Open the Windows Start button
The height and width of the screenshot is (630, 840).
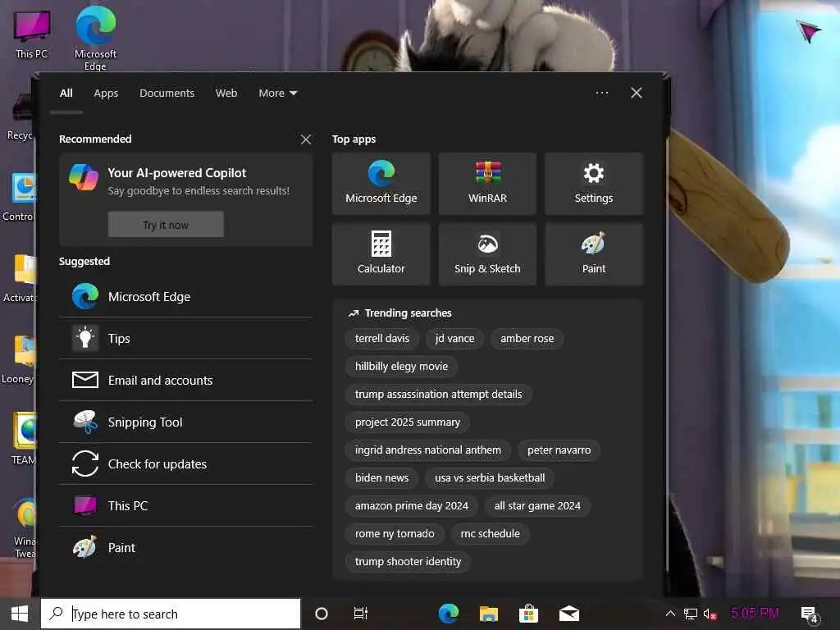20,614
